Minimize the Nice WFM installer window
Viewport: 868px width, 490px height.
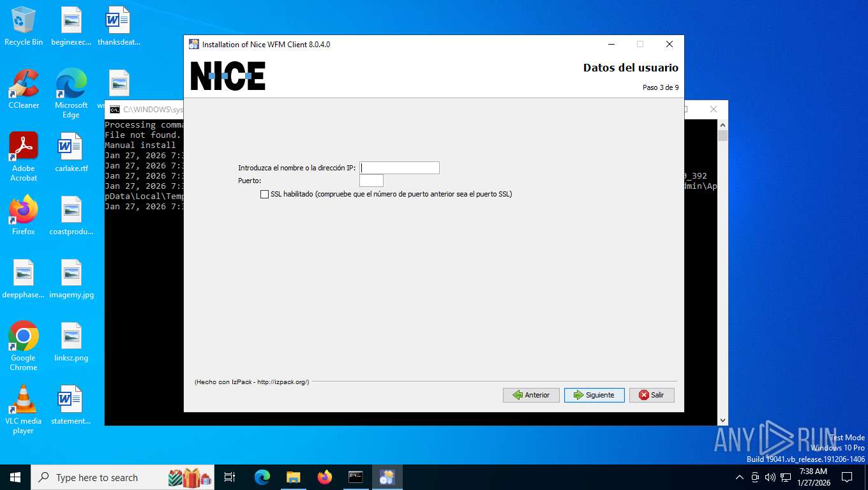[x=611, y=44]
